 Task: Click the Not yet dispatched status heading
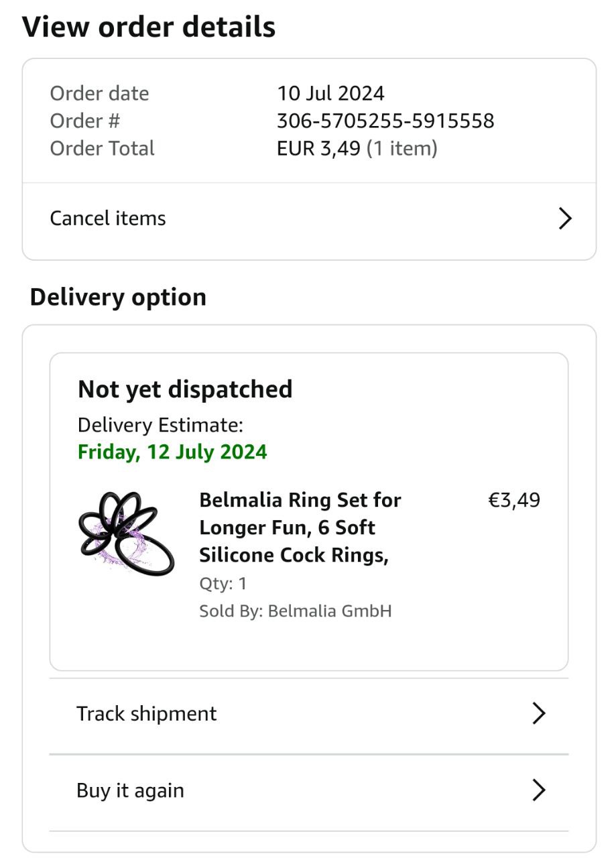tap(185, 389)
